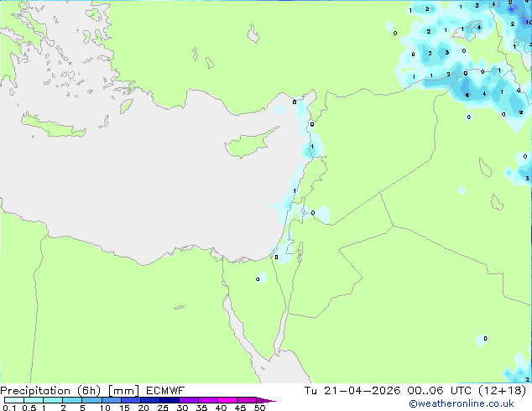Click the '40' legend scale label
532x411 pixels.
click(221, 408)
